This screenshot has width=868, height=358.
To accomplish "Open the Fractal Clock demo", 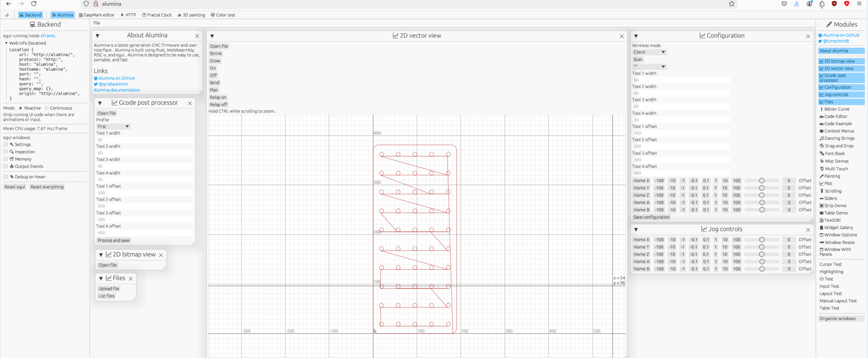I will pos(157,15).
